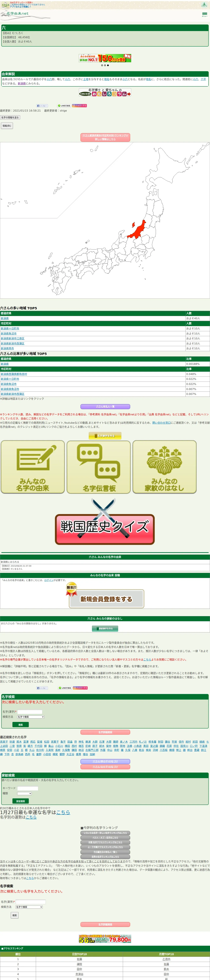Open 忽滑谷 in 日別TOP10 column
The width and height of the screenshot is (210, 980).
pos(79,975)
